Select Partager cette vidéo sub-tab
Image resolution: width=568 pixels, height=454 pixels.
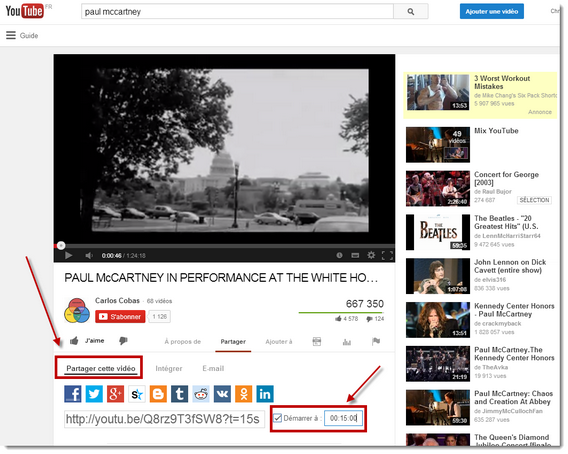(101, 368)
